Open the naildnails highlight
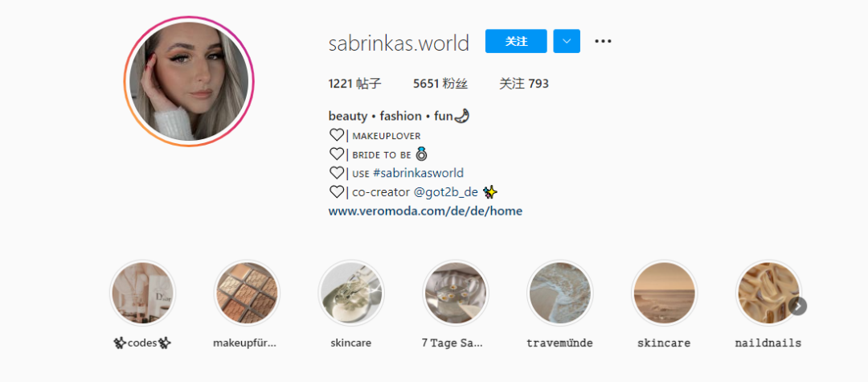This screenshot has width=868, height=382. coord(768,294)
